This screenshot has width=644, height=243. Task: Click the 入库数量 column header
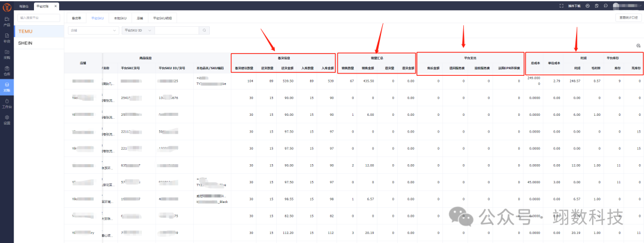tap(307, 68)
